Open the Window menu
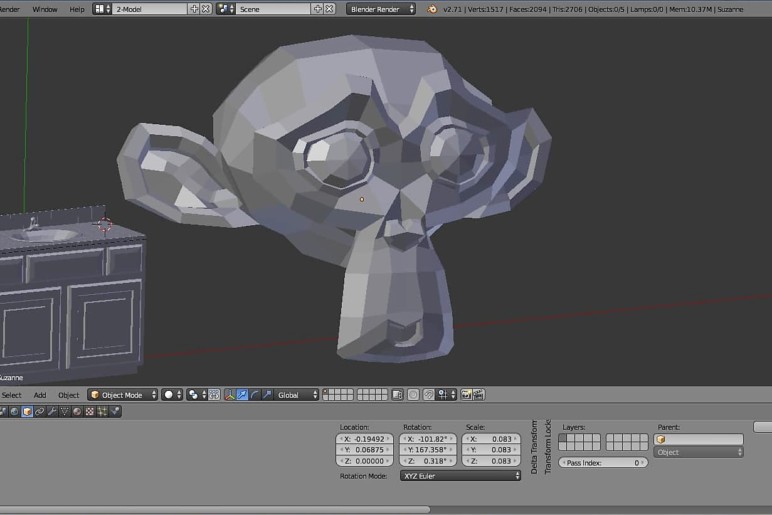The height and width of the screenshot is (515, 772). 45,9
